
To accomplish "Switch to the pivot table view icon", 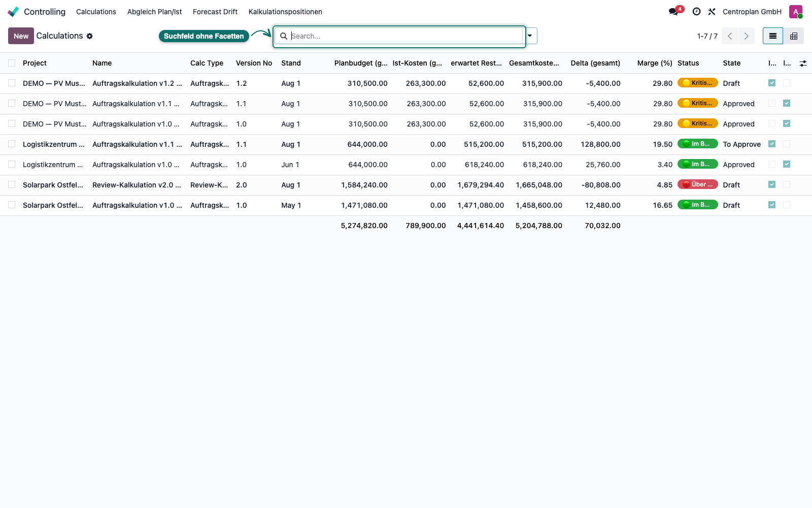I will click(794, 36).
